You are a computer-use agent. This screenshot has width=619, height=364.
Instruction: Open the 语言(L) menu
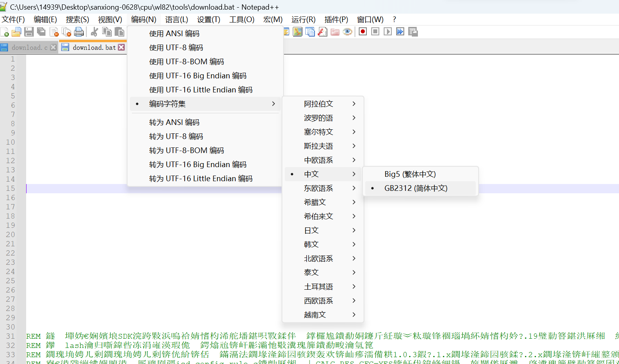coord(176,19)
